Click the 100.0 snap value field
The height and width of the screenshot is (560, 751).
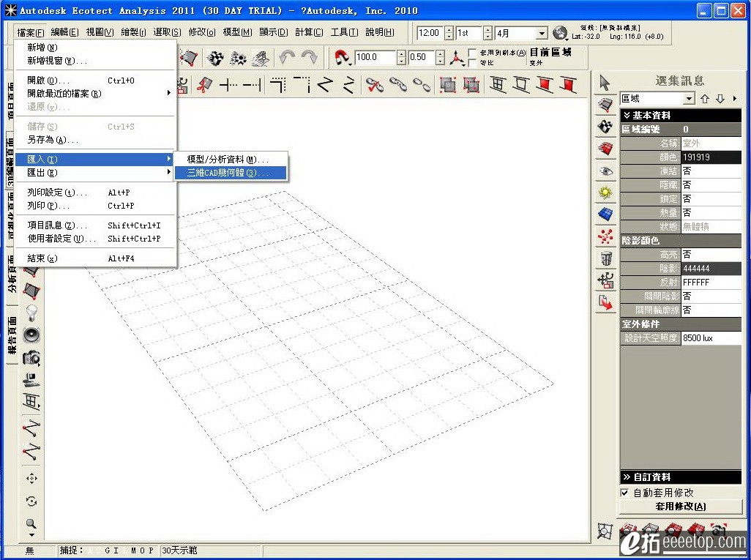coord(376,58)
